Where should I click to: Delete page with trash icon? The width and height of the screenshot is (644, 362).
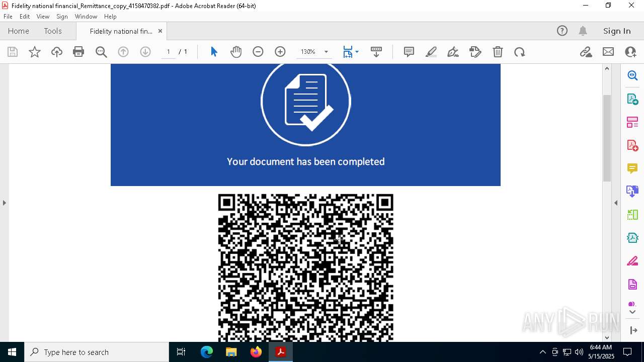[x=498, y=52]
